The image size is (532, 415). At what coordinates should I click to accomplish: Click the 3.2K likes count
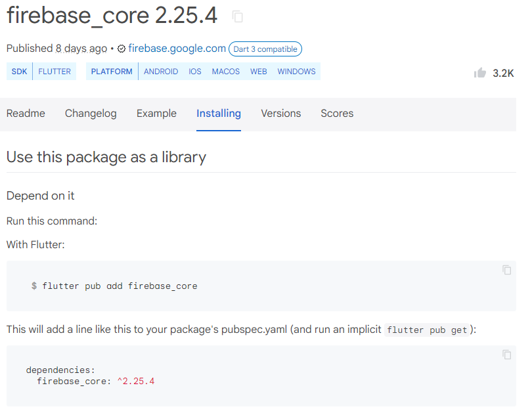[503, 73]
